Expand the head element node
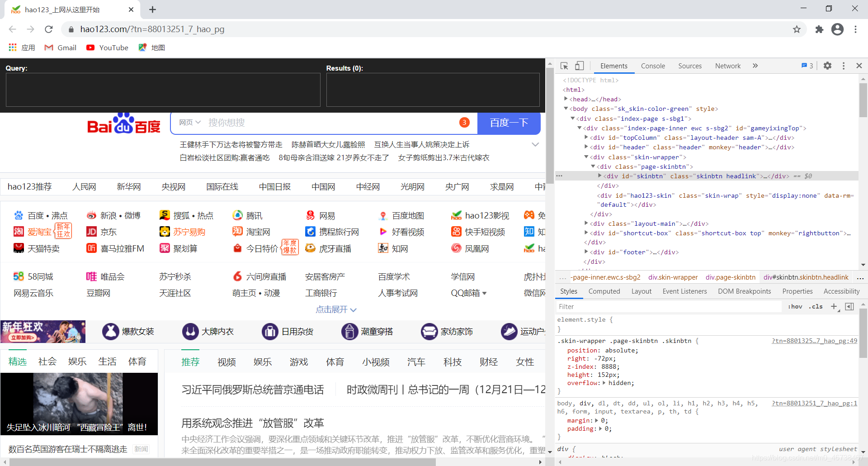Screen dimensions: 868x466 [x=566, y=99]
